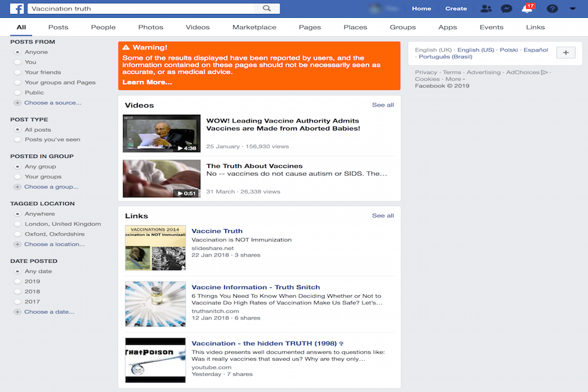The width and height of the screenshot is (588, 392).
Task: Switch to the Apps tab
Action: pyautogui.click(x=448, y=27)
